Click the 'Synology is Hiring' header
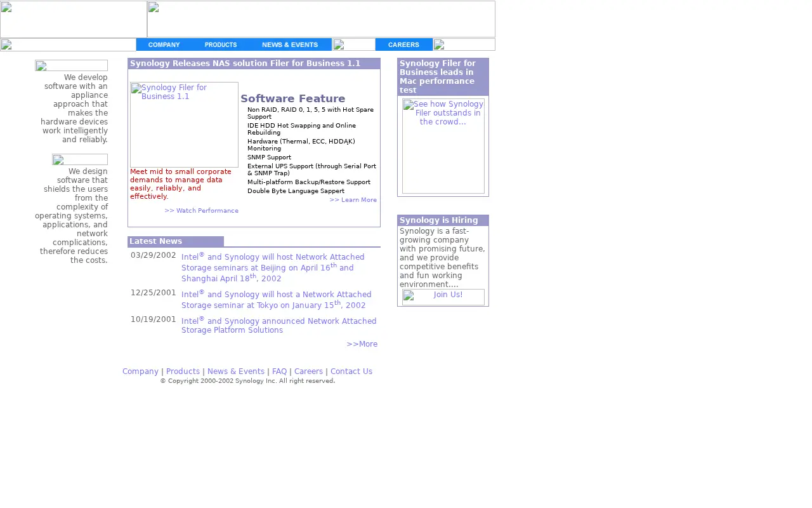 tap(443, 220)
